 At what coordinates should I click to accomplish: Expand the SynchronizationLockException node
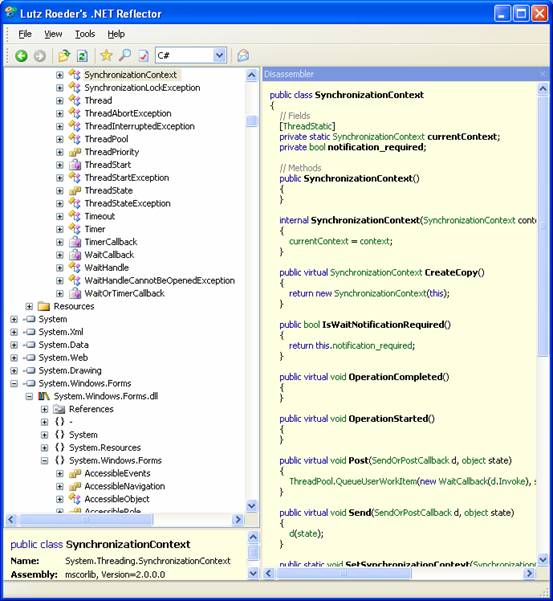pos(59,88)
